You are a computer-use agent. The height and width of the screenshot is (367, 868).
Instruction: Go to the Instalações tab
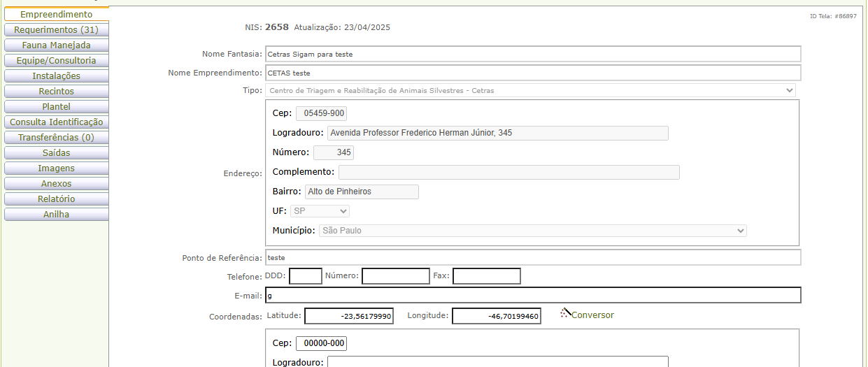pyautogui.click(x=56, y=76)
